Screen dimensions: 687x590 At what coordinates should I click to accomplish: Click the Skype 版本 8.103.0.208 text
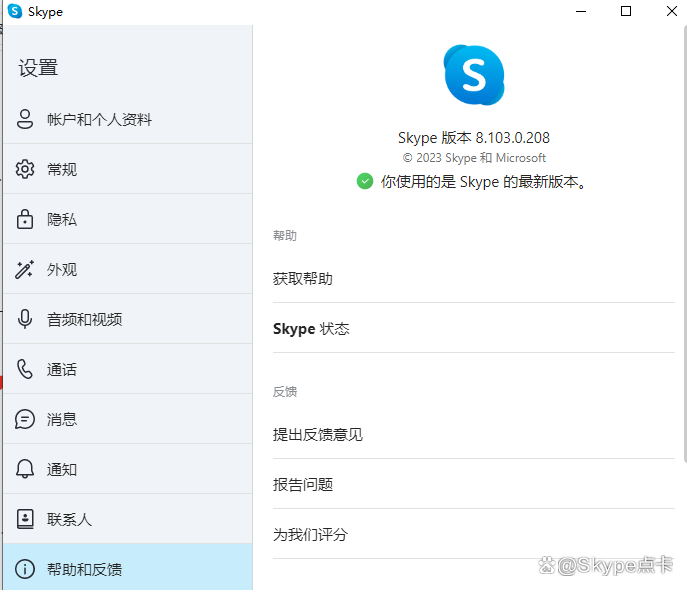tap(474, 138)
